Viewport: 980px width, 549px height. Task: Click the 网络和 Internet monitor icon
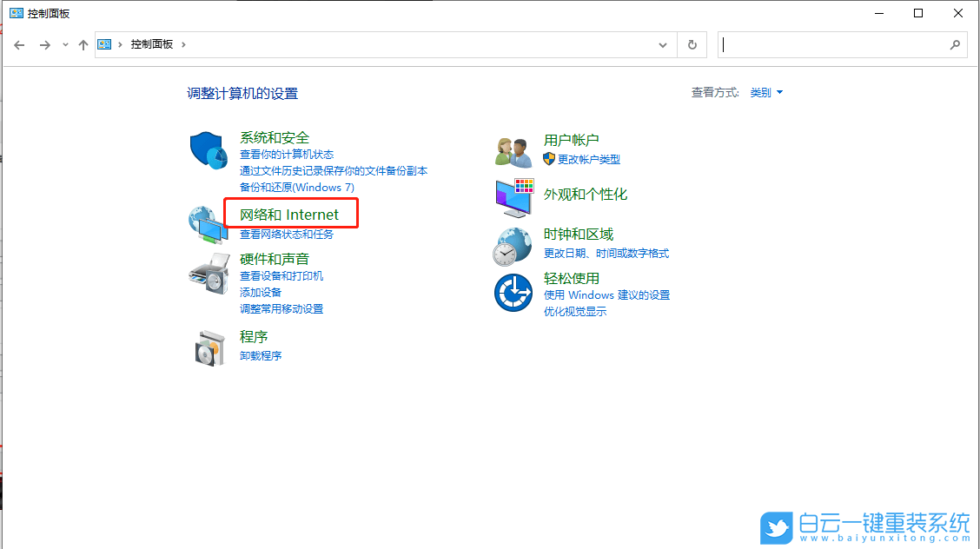coord(206,223)
